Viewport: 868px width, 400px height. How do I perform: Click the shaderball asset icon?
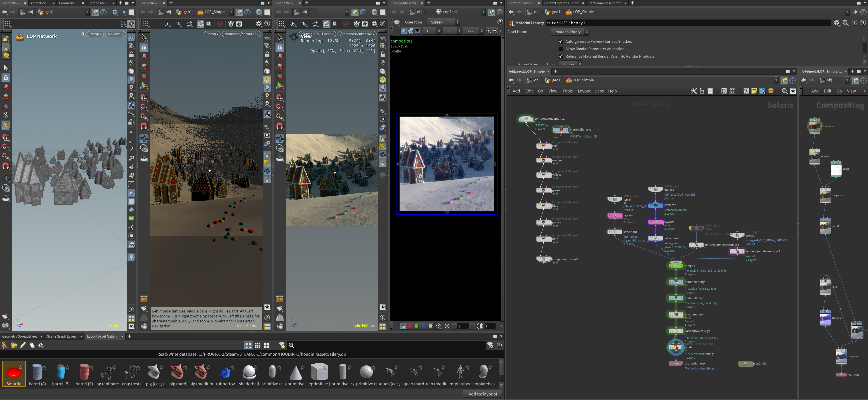coord(249,372)
